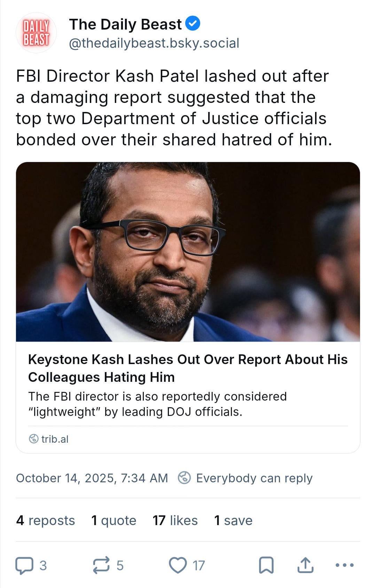Like the post with heart icon
The width and height of the screenshot is (376, 588).
(178, 565)
